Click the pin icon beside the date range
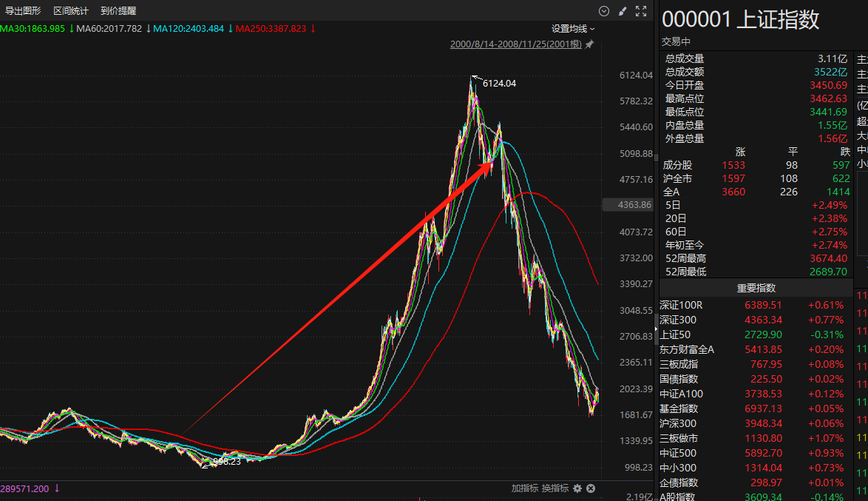The image size is (868, 501). [589, 44]
